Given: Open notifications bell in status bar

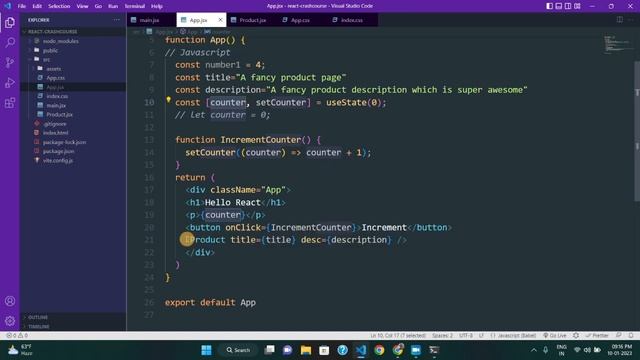Looking at the screenshot, I should (x=631, y=336).
